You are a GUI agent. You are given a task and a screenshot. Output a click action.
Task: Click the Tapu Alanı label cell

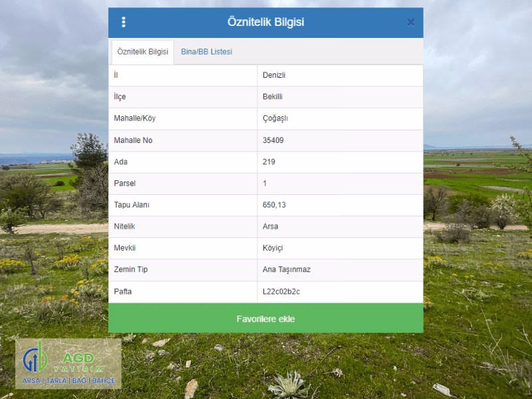point(183,205)
